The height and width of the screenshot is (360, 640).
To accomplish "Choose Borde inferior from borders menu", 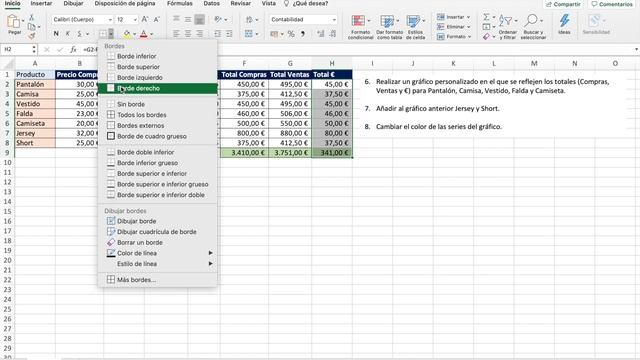I will [x=158, y=56].
